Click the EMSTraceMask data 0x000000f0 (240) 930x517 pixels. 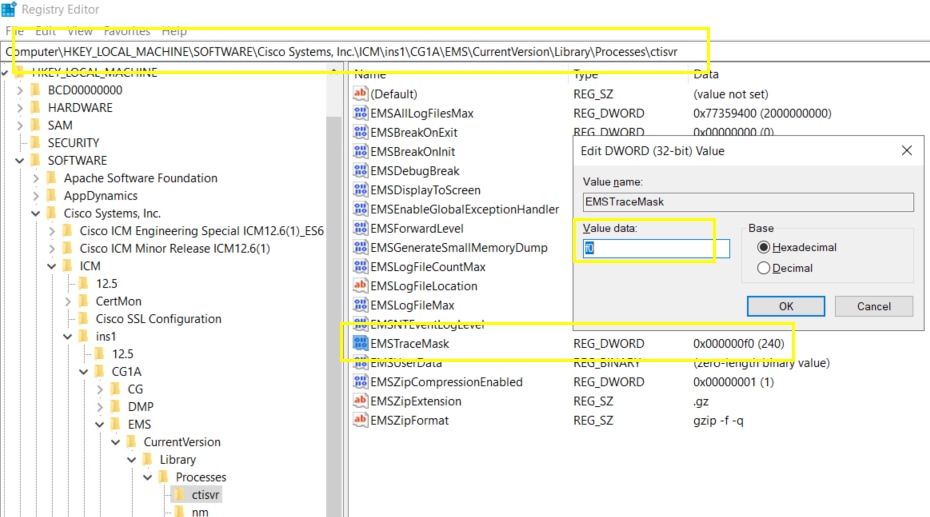(x=738, y=343)
